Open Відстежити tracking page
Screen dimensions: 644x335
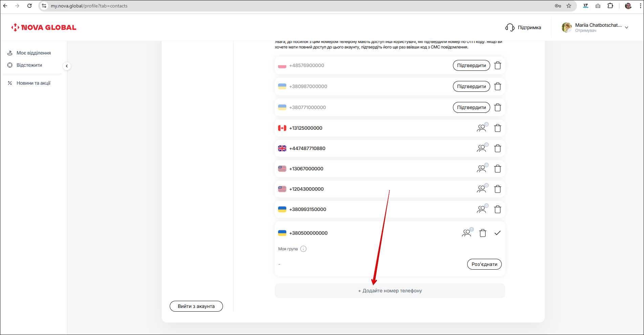tap(29, 65)
